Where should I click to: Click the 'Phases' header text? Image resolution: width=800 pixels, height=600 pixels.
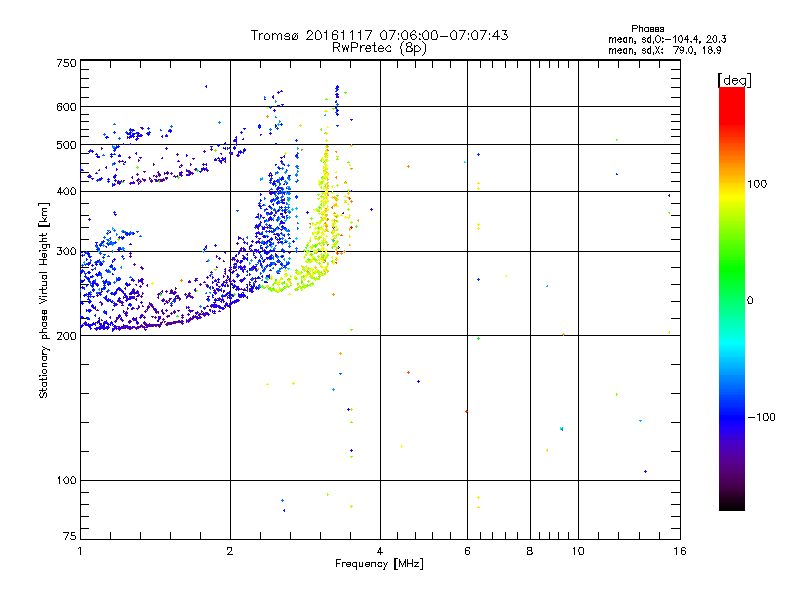pyautogui.click(x=647, y=29)
